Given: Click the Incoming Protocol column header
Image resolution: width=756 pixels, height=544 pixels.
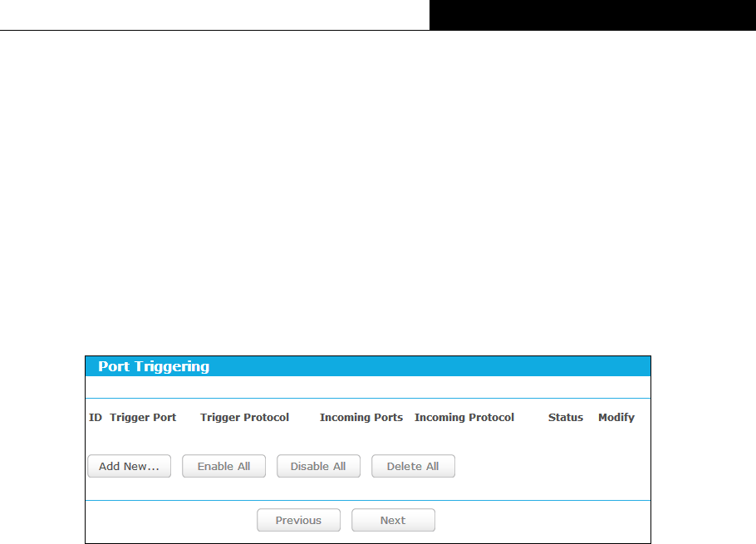Looking at the screenshot, I should tap(464, 417).
